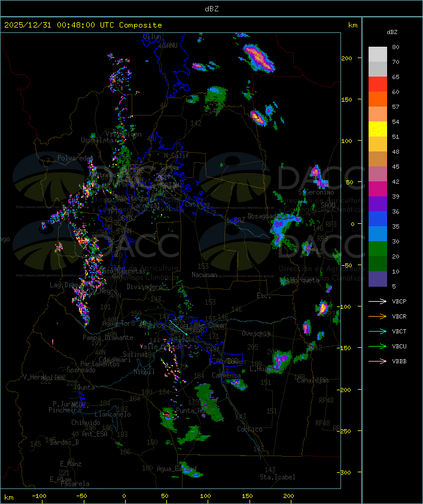Click the VBCP legend label

pos(399,302)
